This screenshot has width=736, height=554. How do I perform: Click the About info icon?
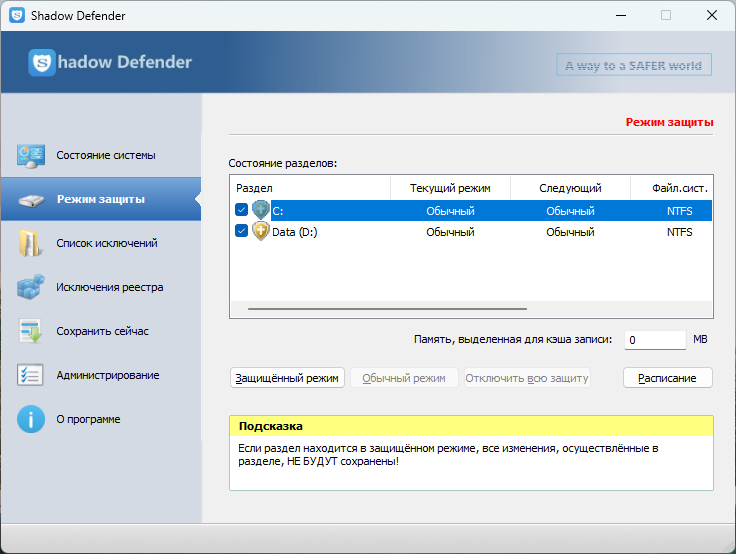point(31,419)
